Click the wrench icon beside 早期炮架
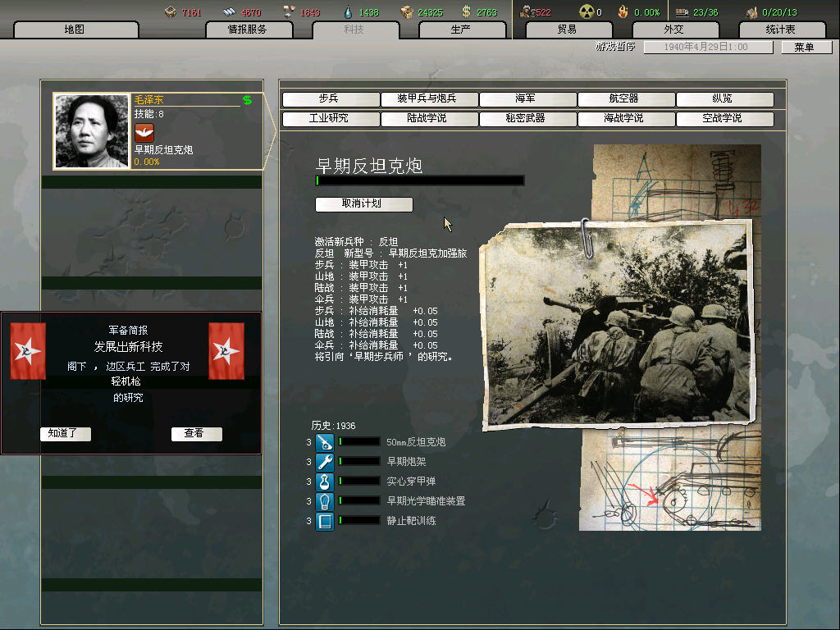 coord(325,462)
